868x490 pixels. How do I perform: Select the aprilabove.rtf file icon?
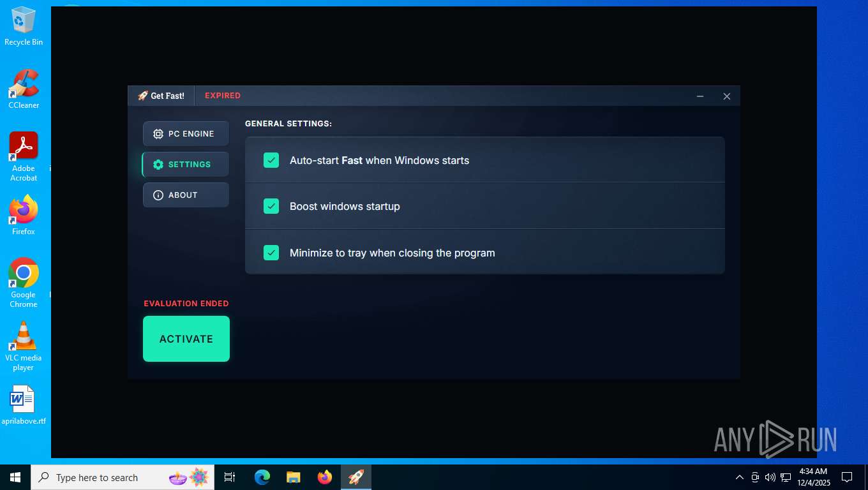(24, 405)
